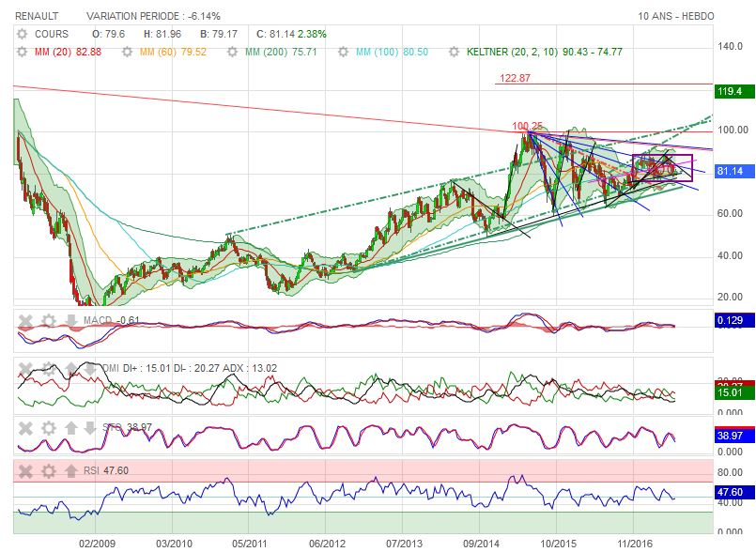Open settings gear next to KELTNER indicator
The image size is (756, 552).
coord(455,52)
